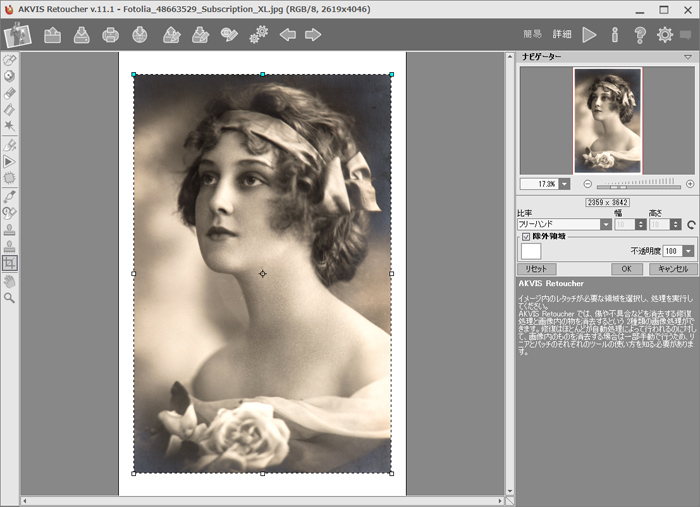Click the Publish/Share to web icon

[140, 35]
